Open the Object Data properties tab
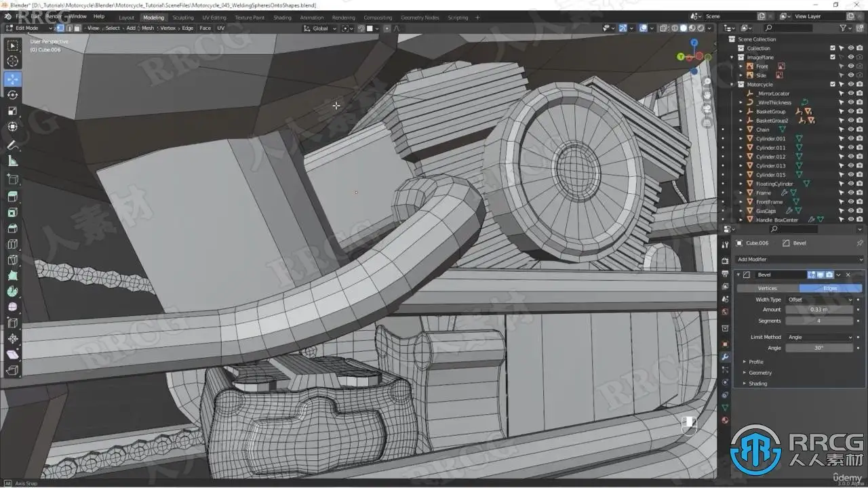 click(725, 407)
